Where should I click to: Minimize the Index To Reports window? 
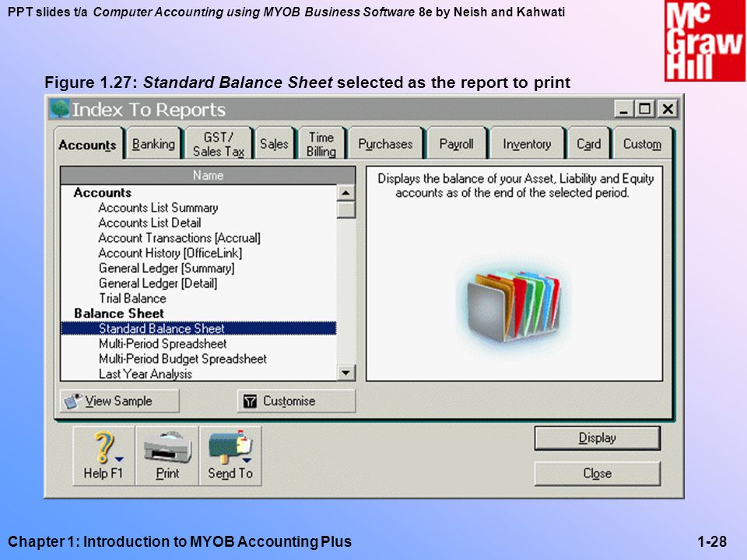(623, 109)
